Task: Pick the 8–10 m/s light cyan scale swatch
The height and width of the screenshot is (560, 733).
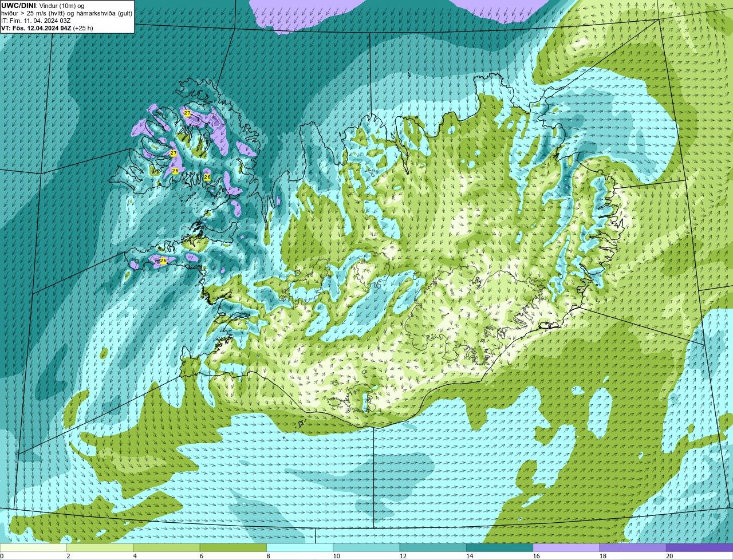Action: (299, 547)
